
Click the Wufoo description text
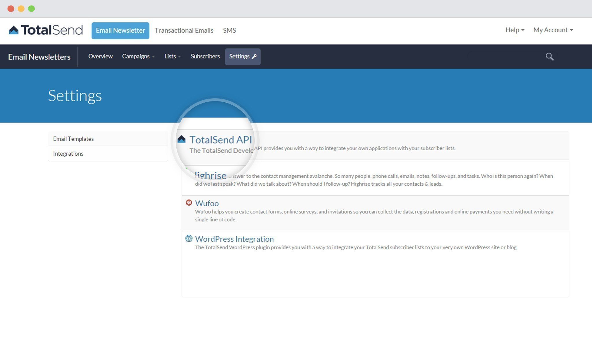(374, 215)
